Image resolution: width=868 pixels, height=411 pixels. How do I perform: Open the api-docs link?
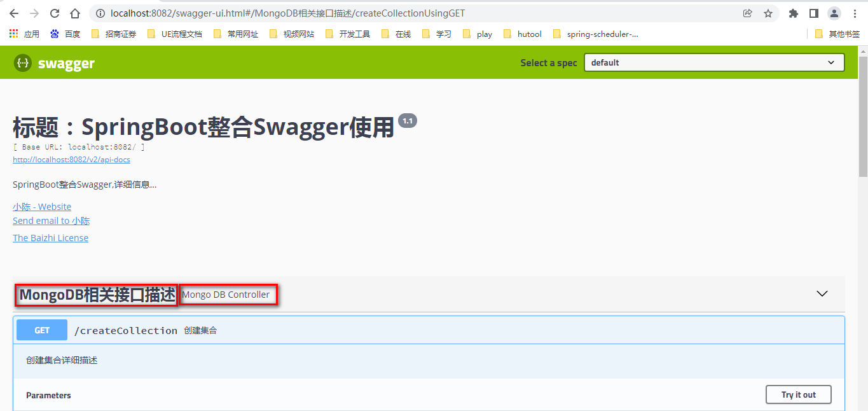(71, 160)
